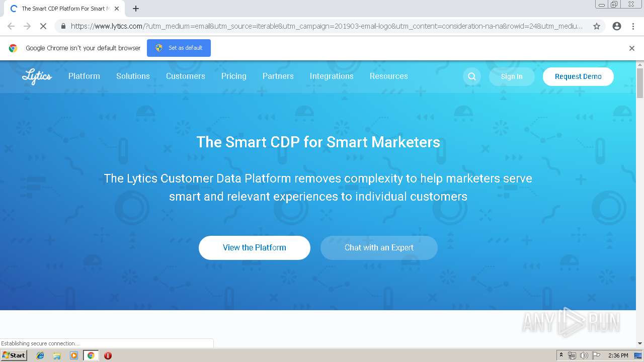Open the Resources menu
644x362 pixels.
click(389, 76)
